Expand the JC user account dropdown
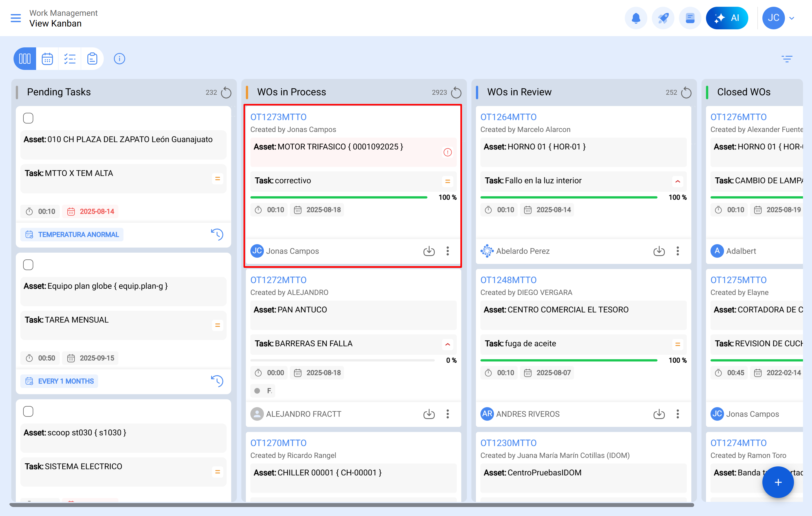812x516 pixels. (791, 18)
